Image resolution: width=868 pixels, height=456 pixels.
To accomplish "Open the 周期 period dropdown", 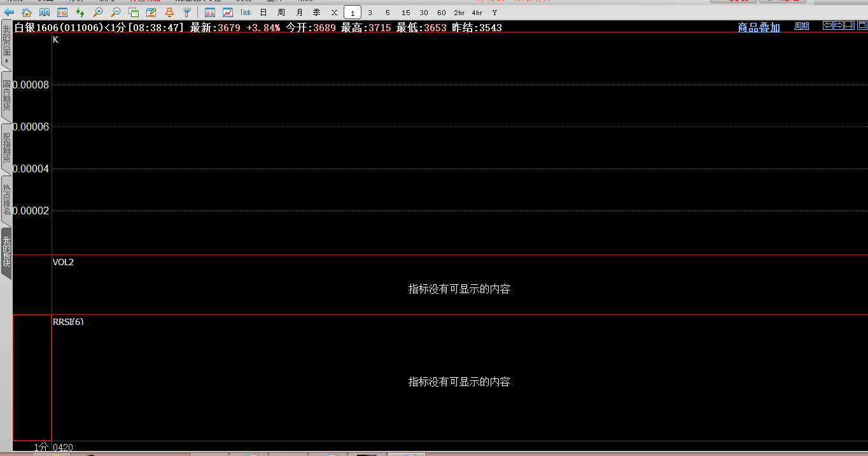I will pyautogui.click(x=802, y=27).
